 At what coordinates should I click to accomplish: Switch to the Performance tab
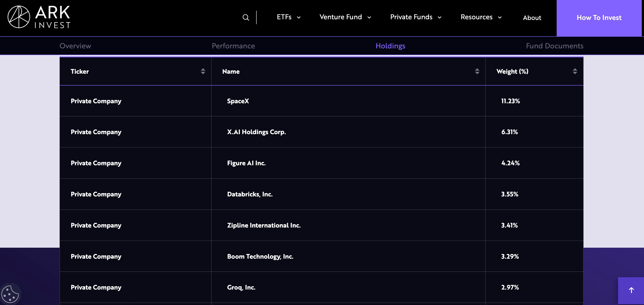[x=233, y=46]
